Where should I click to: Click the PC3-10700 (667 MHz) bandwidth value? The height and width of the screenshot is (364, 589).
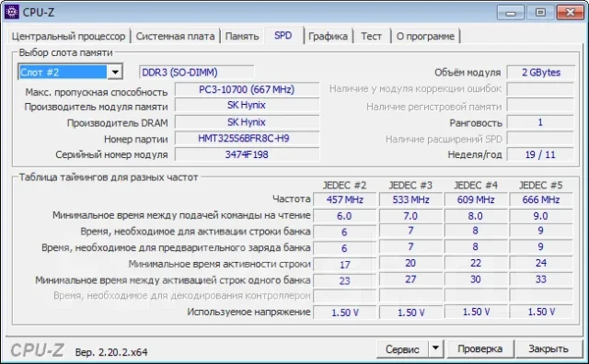(247, 90)
